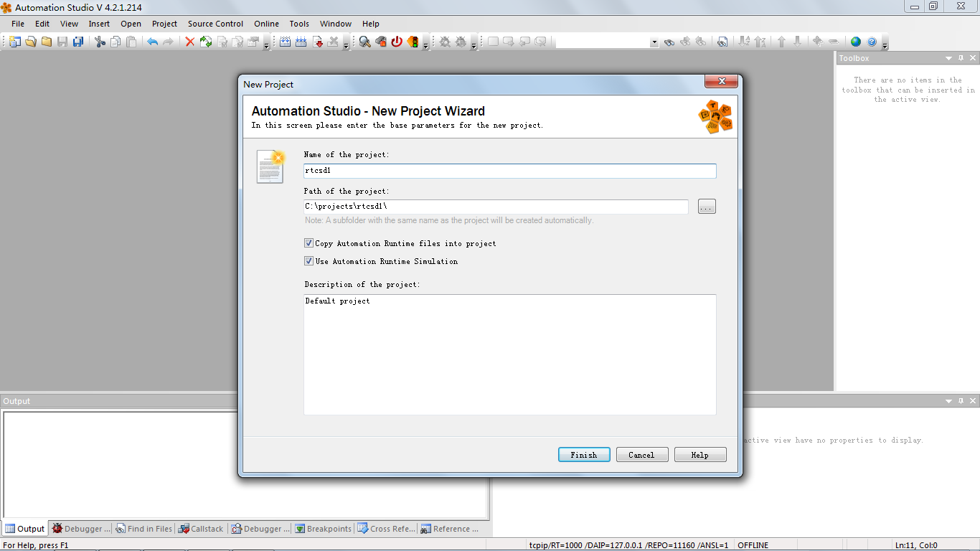Image resolution: width=980 pixels, height=551 pixels.
Task: Open the Online menu
Action: pos(266,24)
